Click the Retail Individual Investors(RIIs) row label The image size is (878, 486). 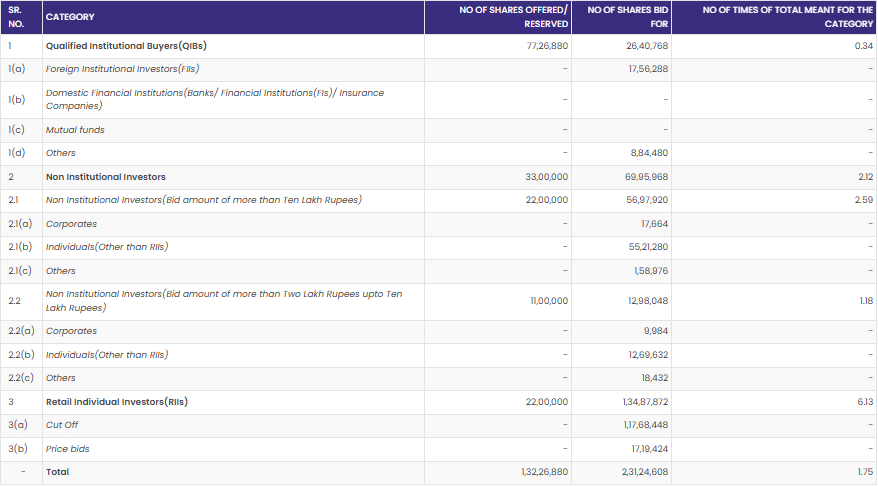117,402
